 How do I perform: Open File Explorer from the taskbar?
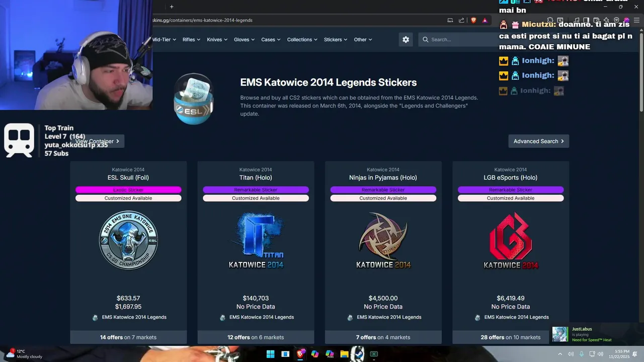click(x=344, y=354)
